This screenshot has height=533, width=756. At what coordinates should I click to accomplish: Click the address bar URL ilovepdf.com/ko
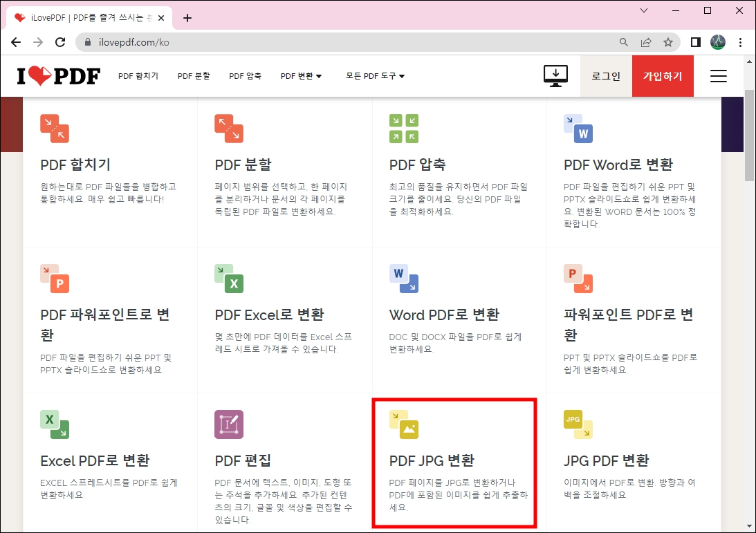coord(134,42)
